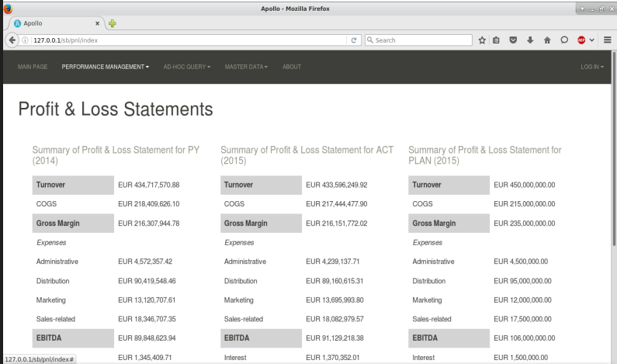The height and width of the screenshot is (364, 617).
Task: Click PY turnover value EUR 434,717,570.88
Action: point(149,185)
